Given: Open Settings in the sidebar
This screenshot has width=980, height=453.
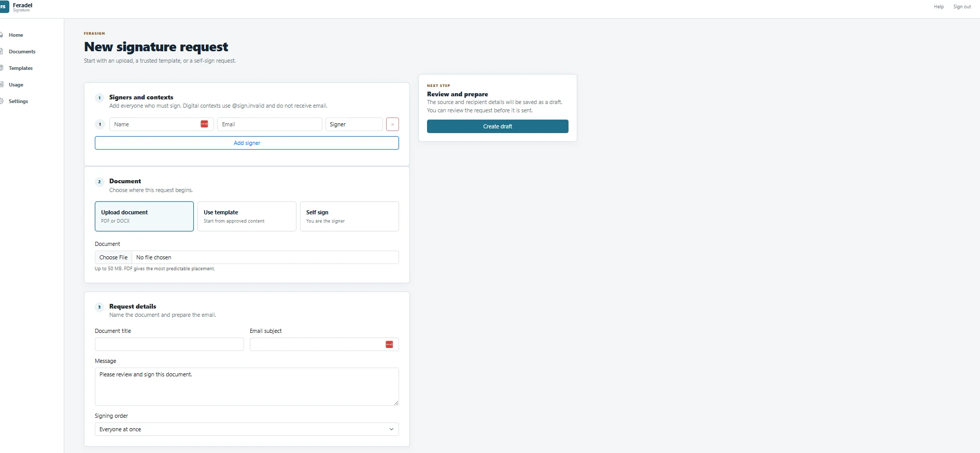Looking at the screenshot, I should point(18,101).
